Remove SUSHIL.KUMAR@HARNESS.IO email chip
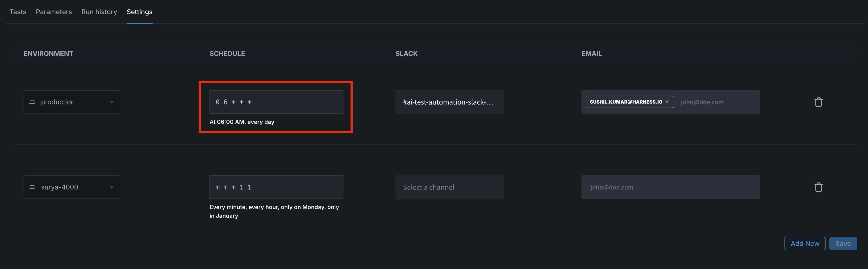This screenshot has height=269, width=868. click(667, 102)
